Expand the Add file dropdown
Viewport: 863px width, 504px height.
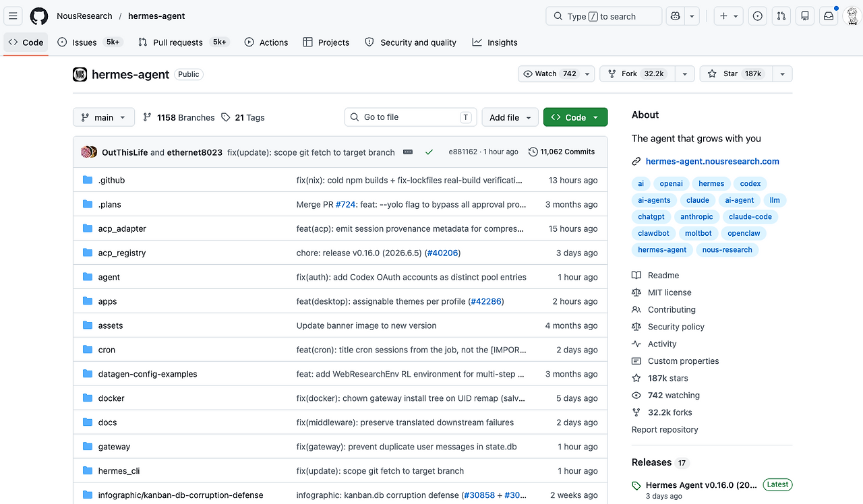pos(510,117)
